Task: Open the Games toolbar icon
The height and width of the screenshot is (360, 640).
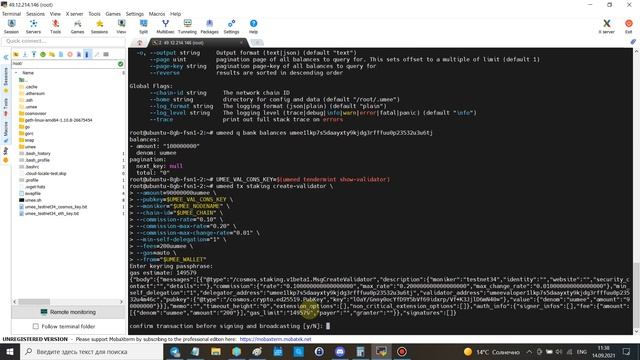Action: [x=77, y=27]
